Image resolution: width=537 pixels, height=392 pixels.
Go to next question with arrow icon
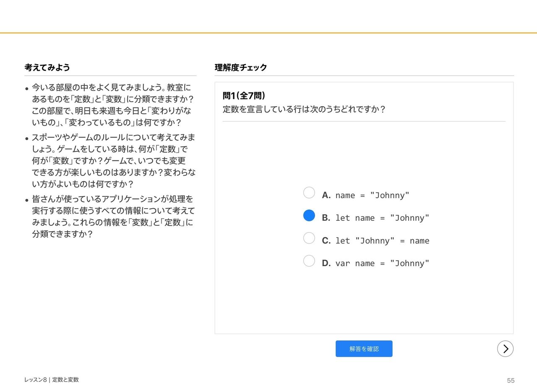505,349
